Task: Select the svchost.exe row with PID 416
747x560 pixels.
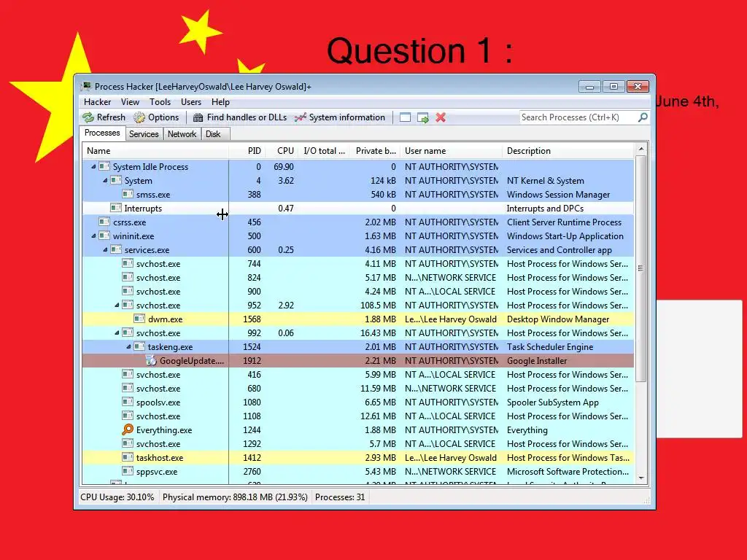Action: pos(357,375)
